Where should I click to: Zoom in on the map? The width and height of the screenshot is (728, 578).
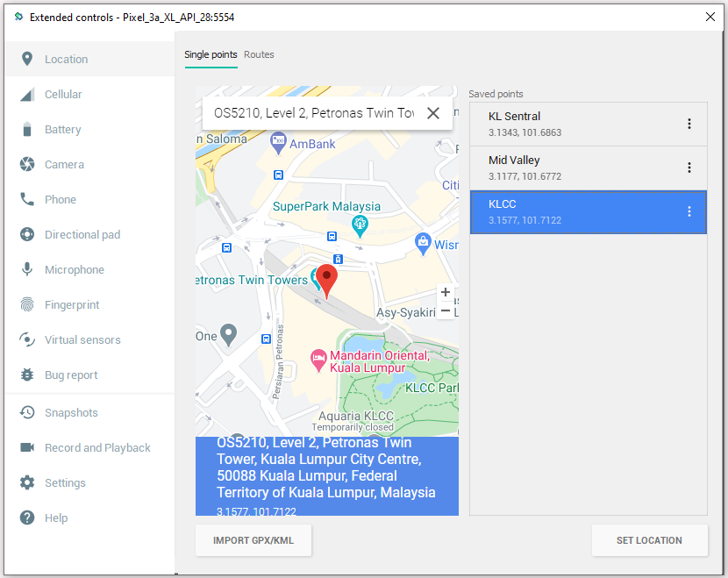pyautogui.click(x=446, y=292)
